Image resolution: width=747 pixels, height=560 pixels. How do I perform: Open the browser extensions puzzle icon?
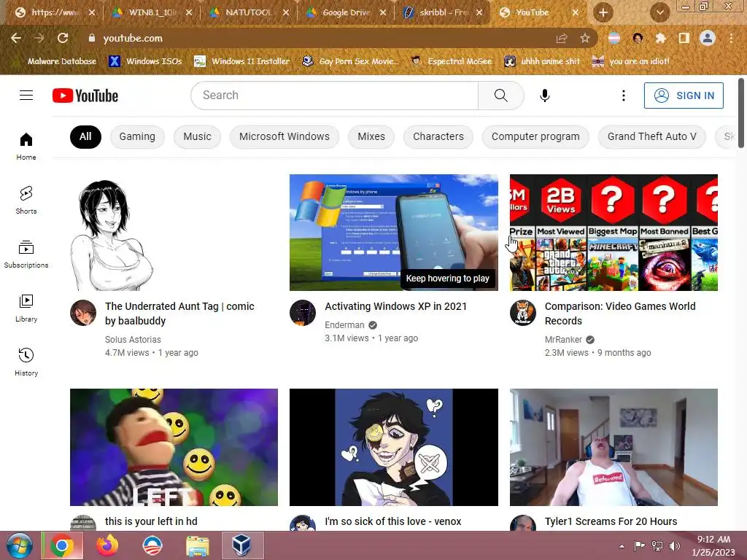(x=661, y=38)
